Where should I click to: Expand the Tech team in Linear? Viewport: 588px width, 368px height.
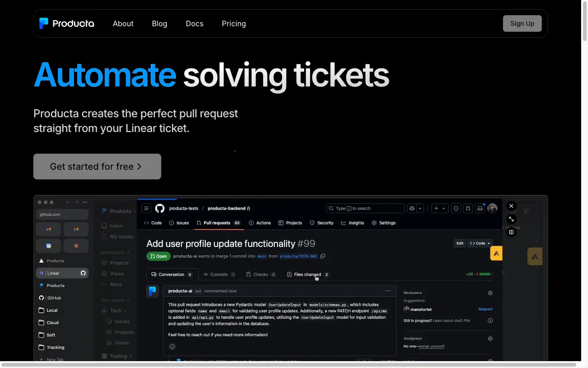click(x=114, y=310)
